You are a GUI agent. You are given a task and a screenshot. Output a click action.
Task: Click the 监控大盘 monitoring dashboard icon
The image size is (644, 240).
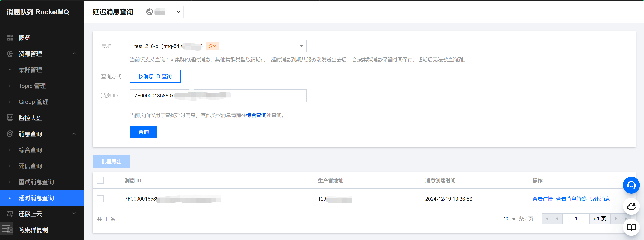[10, 118]
